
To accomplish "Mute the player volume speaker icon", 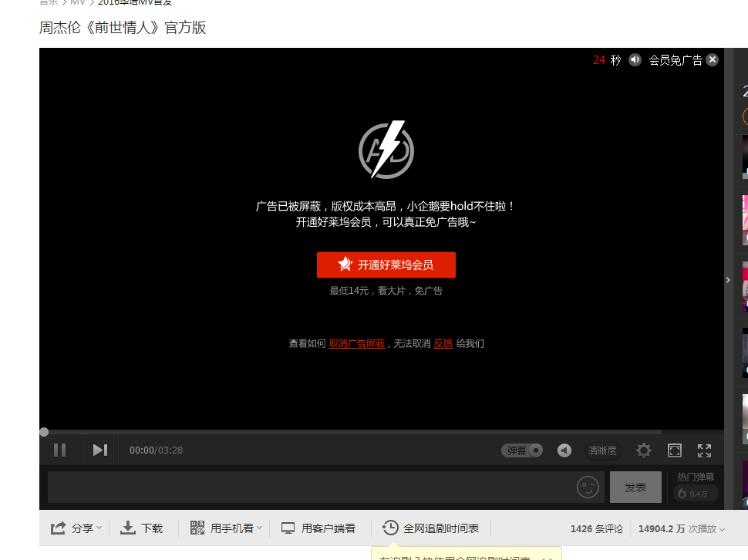I will [x=564, y=450].
